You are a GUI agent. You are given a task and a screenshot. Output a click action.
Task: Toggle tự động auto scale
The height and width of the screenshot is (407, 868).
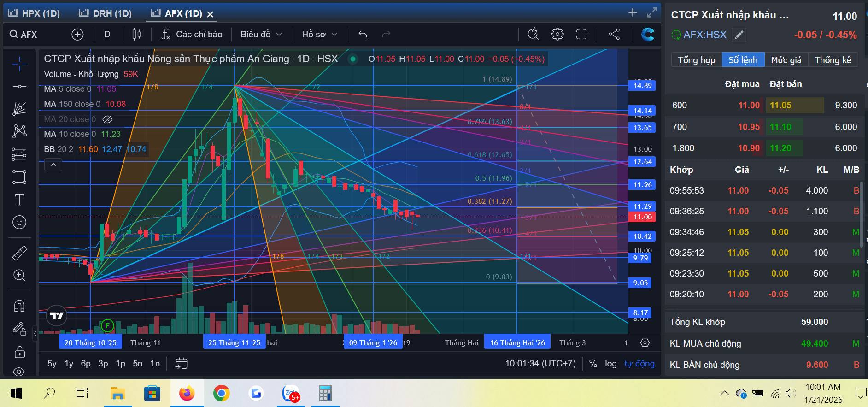point(639,363)
